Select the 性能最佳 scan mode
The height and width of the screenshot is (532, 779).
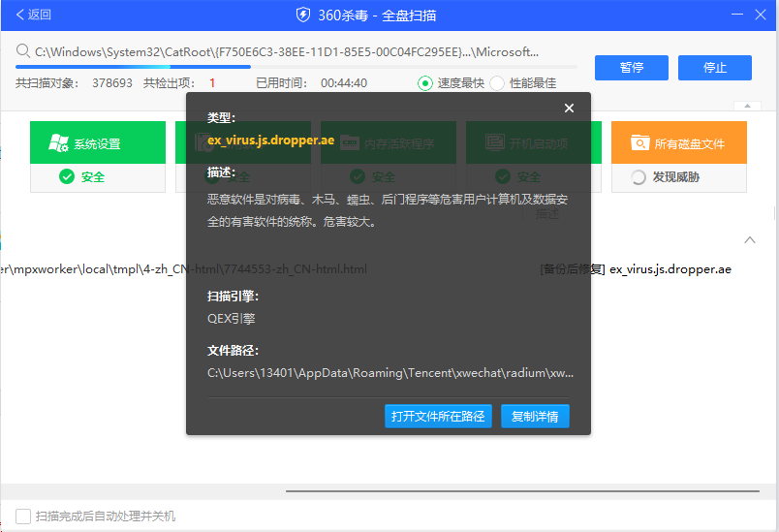tap(498, 83)
